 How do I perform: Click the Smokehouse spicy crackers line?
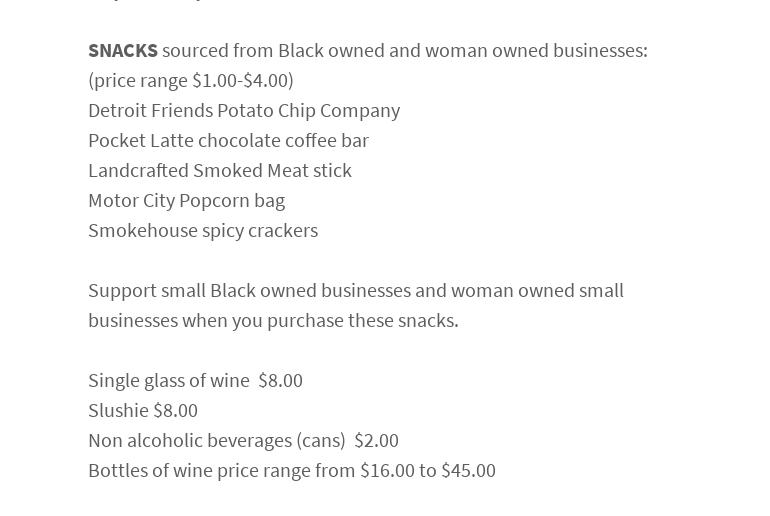(x=203, y=230)
